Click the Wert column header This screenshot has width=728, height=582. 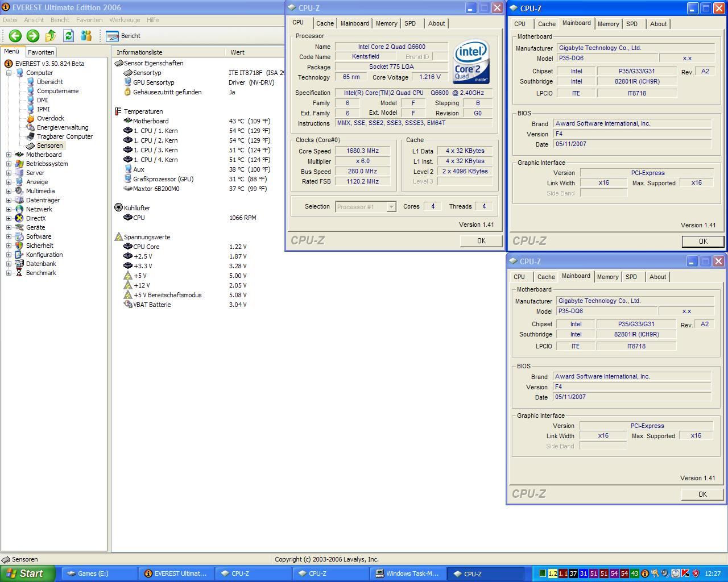pyautogui.click(x=255, y=52)
